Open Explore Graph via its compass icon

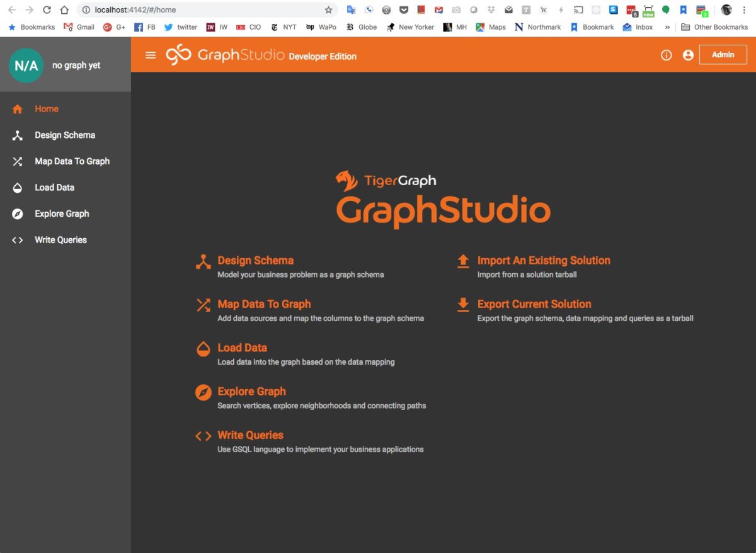17,214
